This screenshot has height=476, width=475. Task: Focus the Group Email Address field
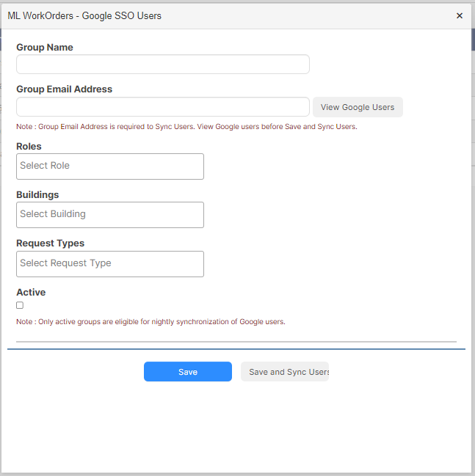pos(163,107)
